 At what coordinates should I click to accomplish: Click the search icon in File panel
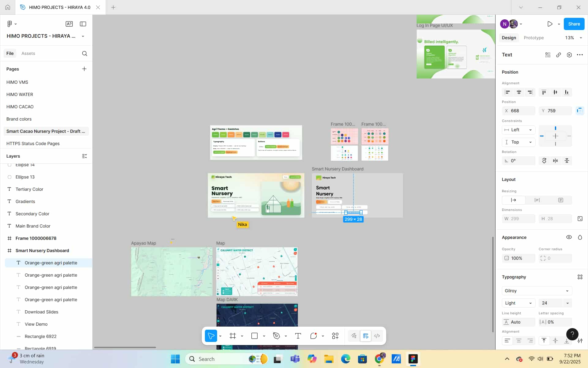click(85, 53)
